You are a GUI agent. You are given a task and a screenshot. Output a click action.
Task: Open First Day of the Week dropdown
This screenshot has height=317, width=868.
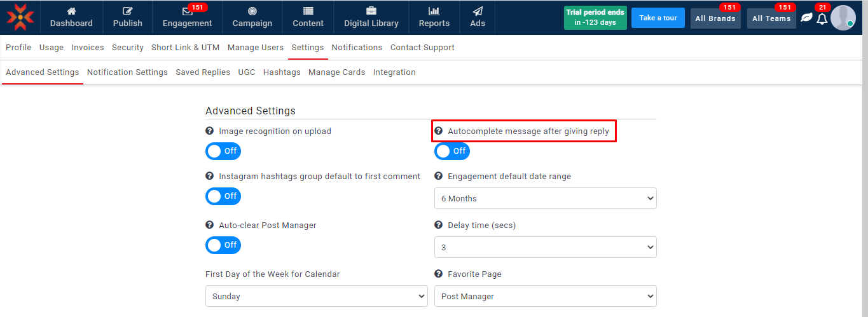pos(316,296)
